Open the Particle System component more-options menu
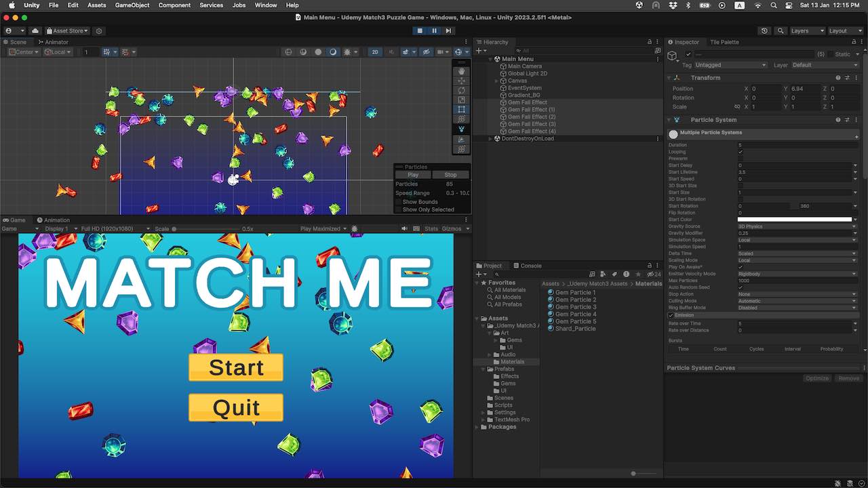Screen dimensions: 868x488 [856, 120]
